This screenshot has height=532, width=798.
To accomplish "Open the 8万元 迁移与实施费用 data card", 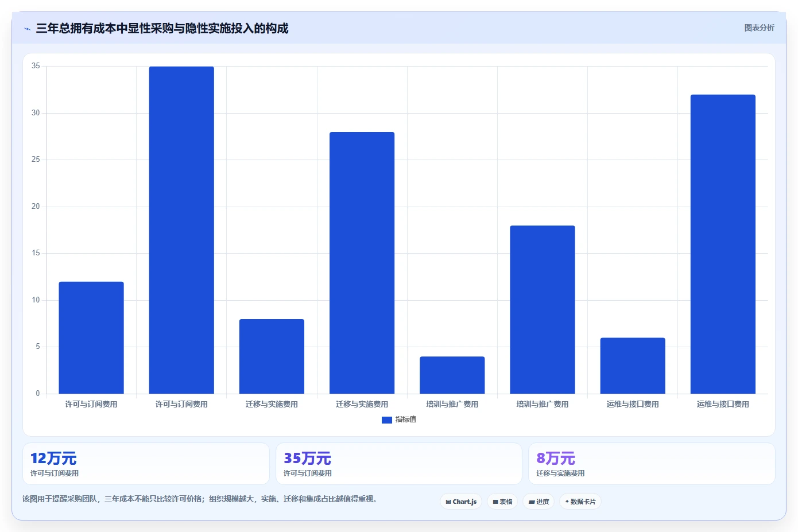I will [x=652, y=464].
